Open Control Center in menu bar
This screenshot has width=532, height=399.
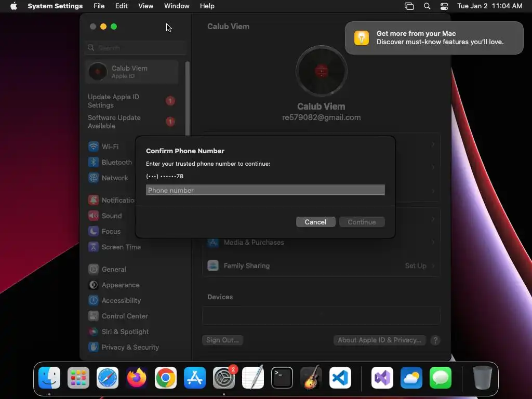(x=444, y=6)
